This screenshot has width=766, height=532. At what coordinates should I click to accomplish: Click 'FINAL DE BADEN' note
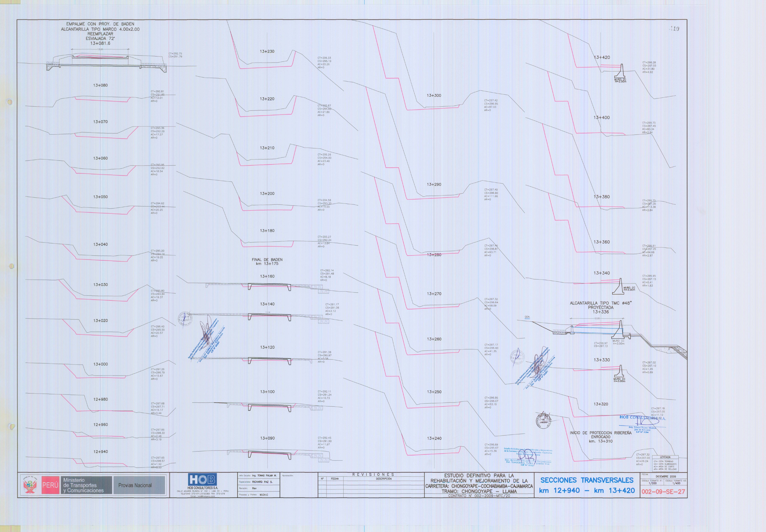(267, 260)
